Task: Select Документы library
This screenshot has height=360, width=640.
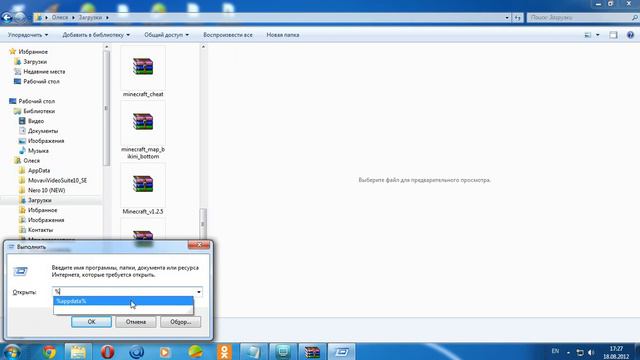Action: [38, 131]
